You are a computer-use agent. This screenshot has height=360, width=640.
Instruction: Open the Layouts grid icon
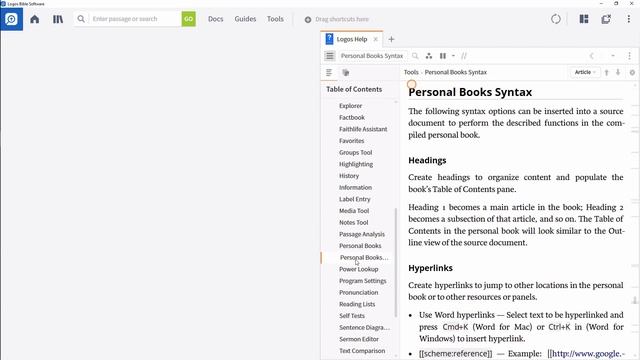(584, 19)
